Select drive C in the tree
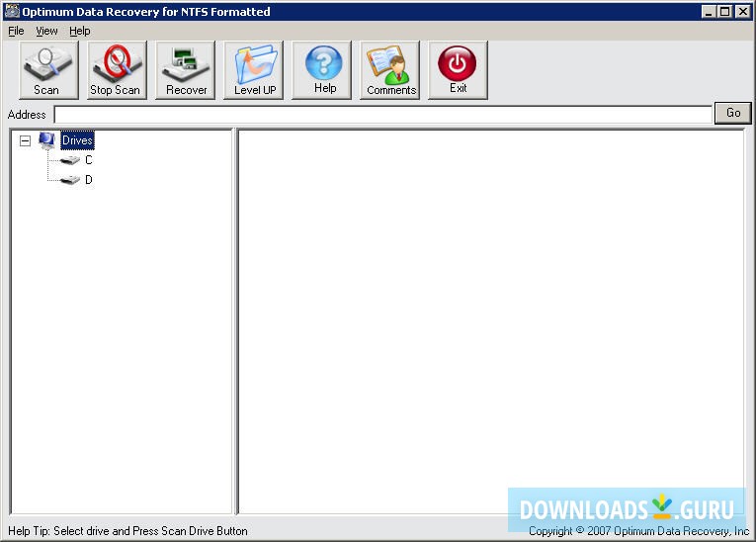Screen dimensions: 756x542 pyautogui.click(x=89, y=160)
